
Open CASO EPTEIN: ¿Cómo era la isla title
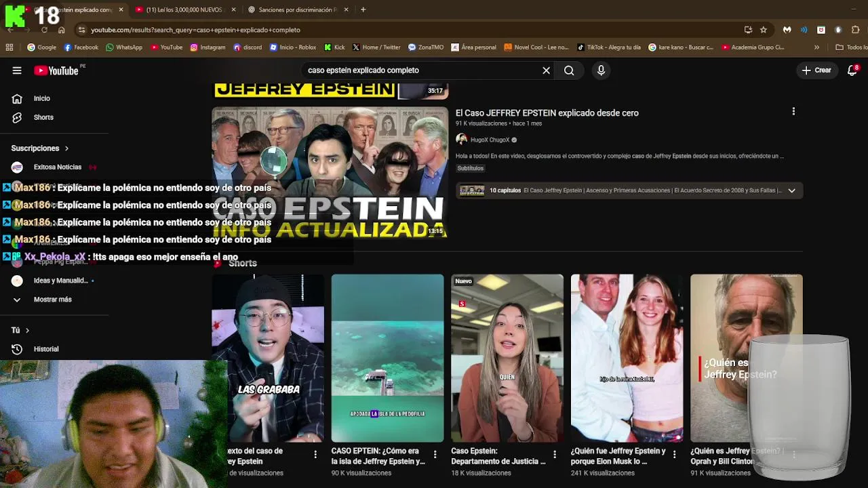coord(378,456)
